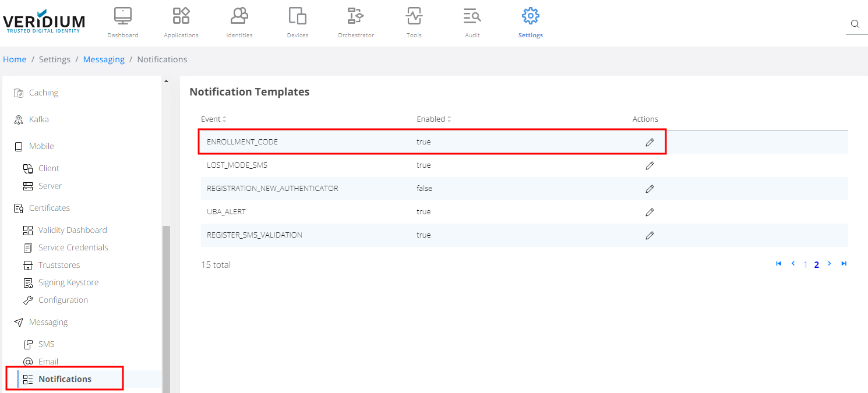
Task: Edit the ENROLLMENT_CODE template
Action: [x=650, y=142]
